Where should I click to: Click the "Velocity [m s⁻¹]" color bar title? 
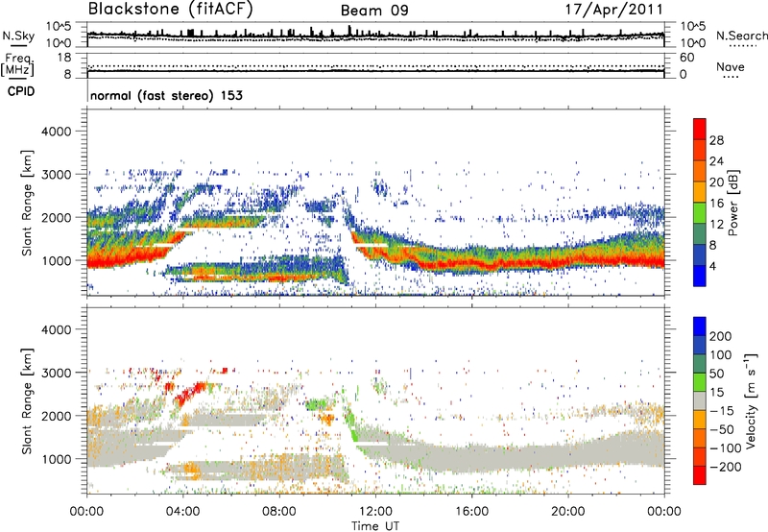click(751, 400)
